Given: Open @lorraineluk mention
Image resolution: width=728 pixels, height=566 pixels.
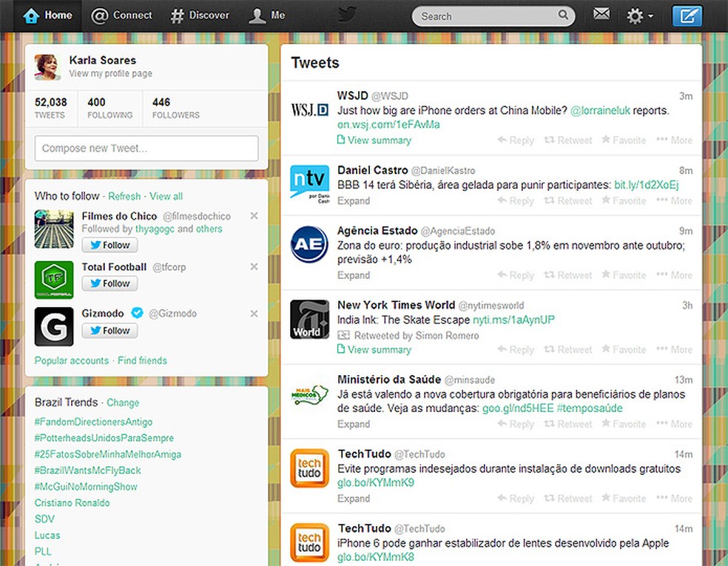Looking at the screenshot, I should click(x=600, y=110).
